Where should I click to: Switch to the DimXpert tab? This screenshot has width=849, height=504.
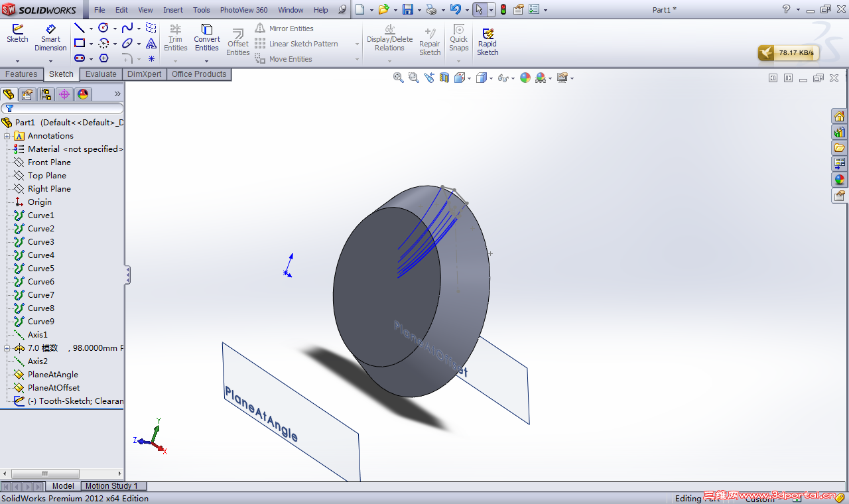click(x=145, y=74)
